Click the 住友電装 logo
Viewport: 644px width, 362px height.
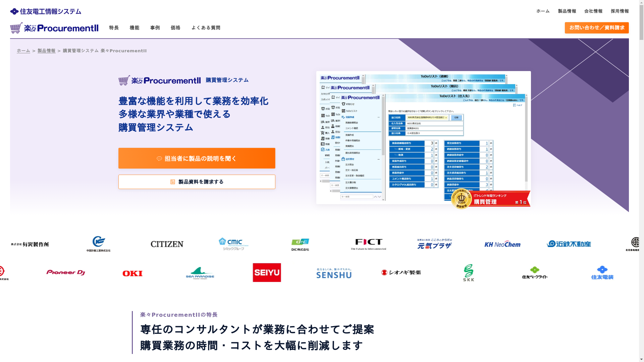(x=602, y=273)
